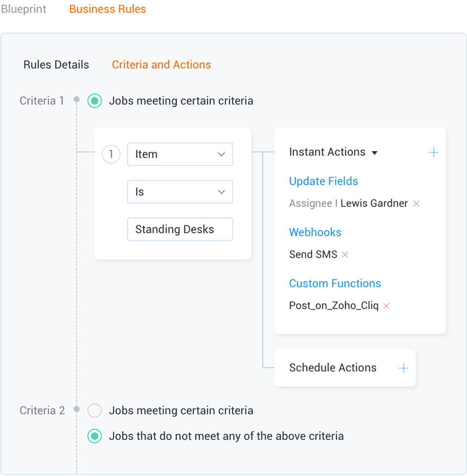This screenshot has height=476, width=467.
Task: Remove the Lewis Gardner assignee field update
Action: [416, 204]
